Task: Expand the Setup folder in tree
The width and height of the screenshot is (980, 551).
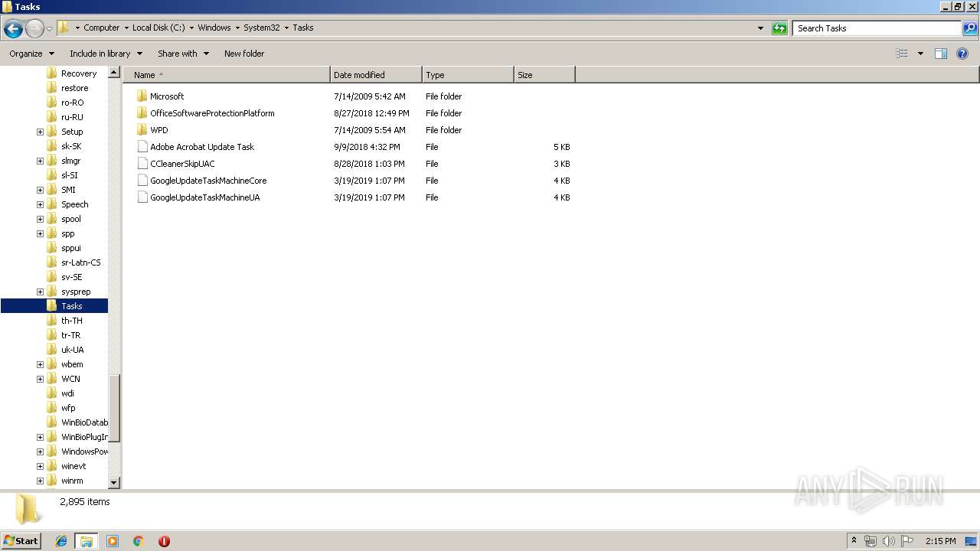Action: point(40,132)
